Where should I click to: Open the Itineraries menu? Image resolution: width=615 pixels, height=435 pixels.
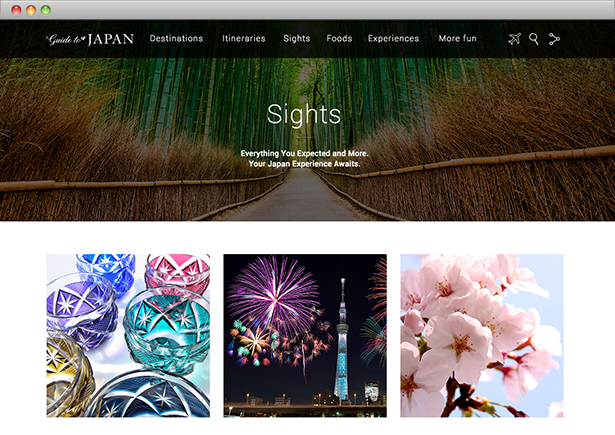(244, 38)
